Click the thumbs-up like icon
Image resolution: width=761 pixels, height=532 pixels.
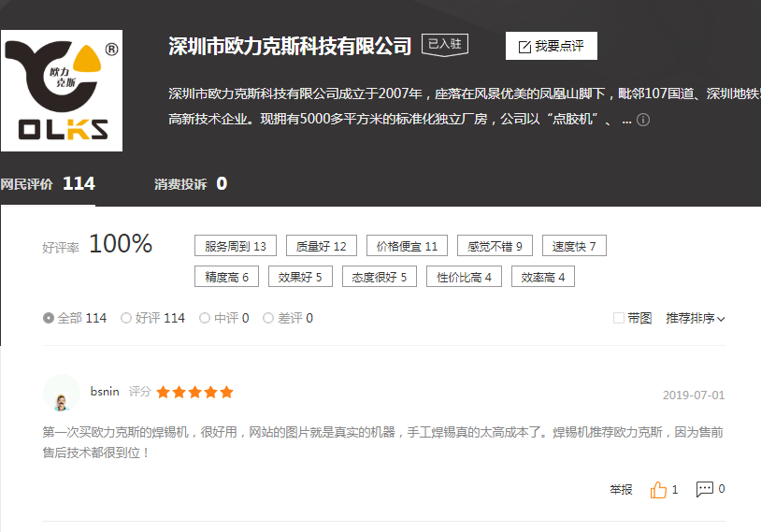659,490
